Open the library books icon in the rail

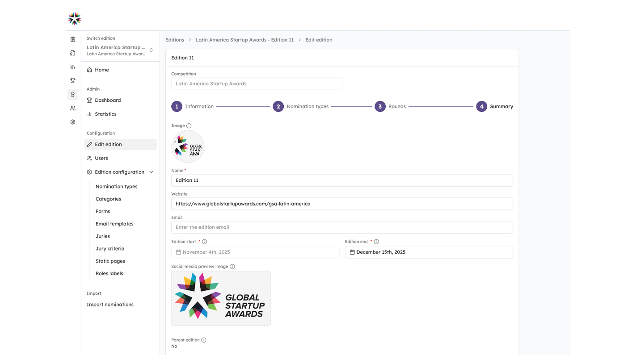click(x=73, y=67)
